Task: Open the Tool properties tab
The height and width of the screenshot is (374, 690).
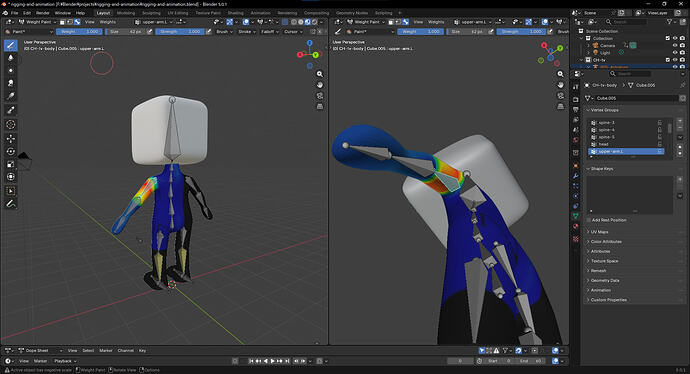Action: (x=576, y=87)
